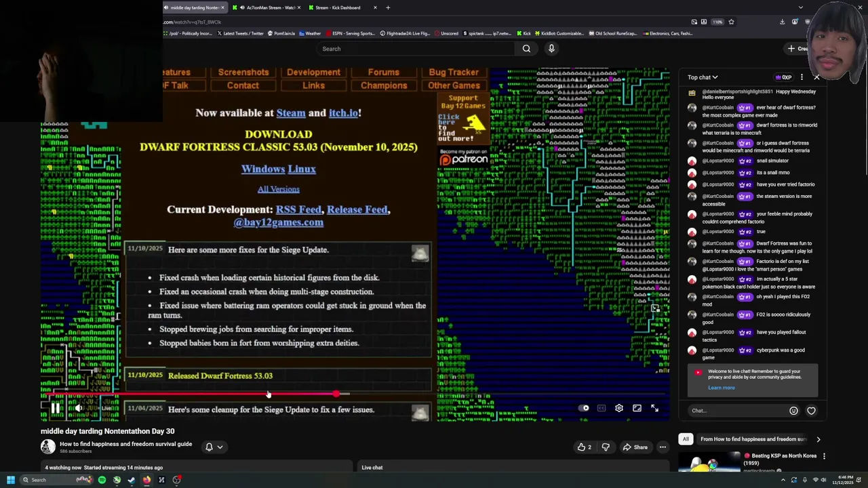Open live chat options three-dot menu
This screenshot has height=488, width=868.
[802, 77]
